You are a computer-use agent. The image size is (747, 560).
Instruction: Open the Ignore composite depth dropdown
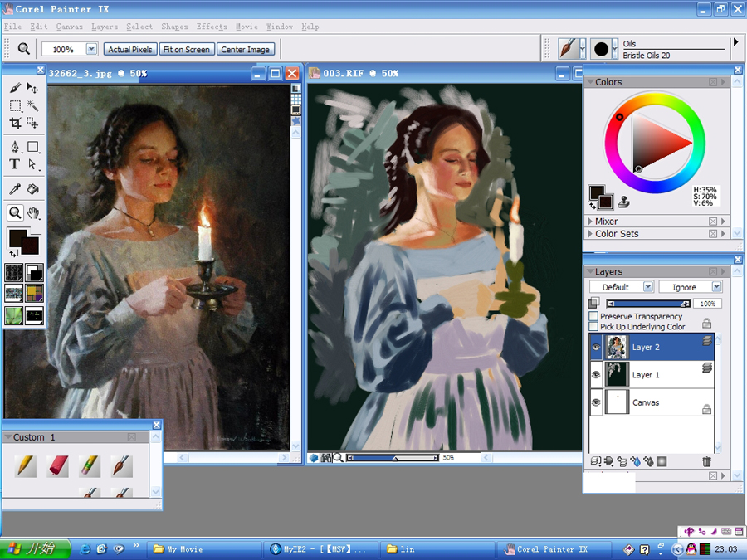717,287
